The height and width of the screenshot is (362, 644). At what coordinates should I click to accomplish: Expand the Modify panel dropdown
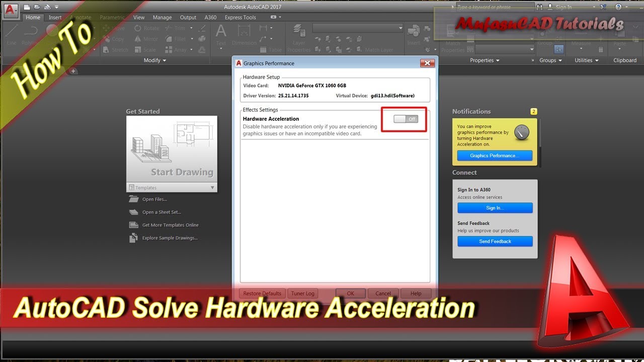coord(155,60)
